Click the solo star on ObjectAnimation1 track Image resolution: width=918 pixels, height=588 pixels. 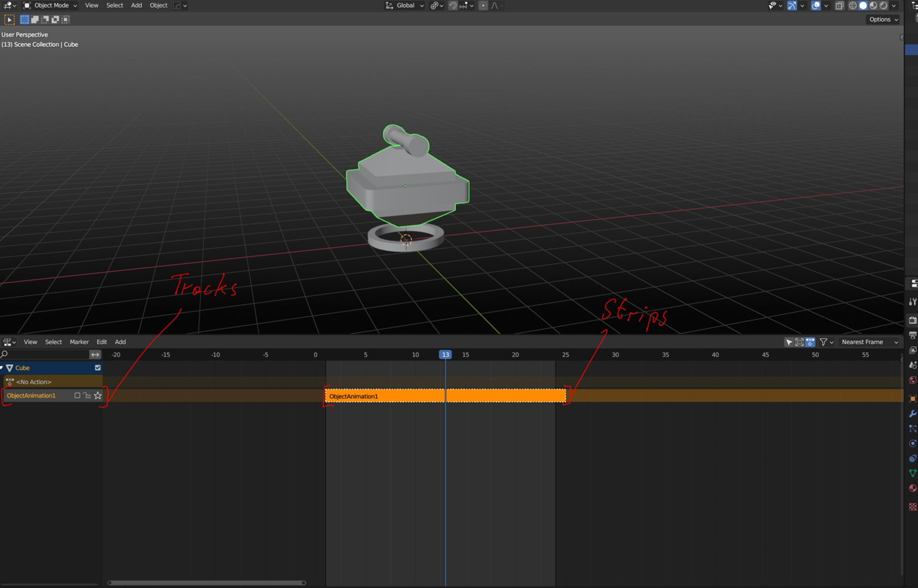(98, 396)
